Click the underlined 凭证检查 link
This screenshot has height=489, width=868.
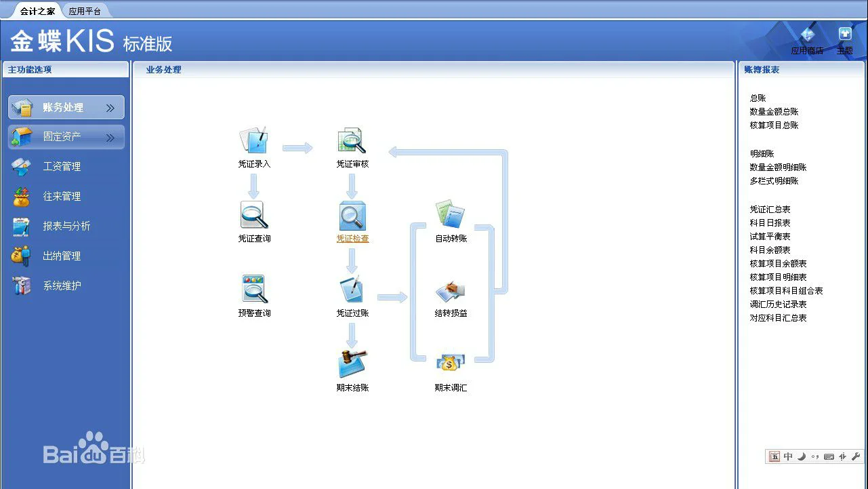tap(352, 239)
